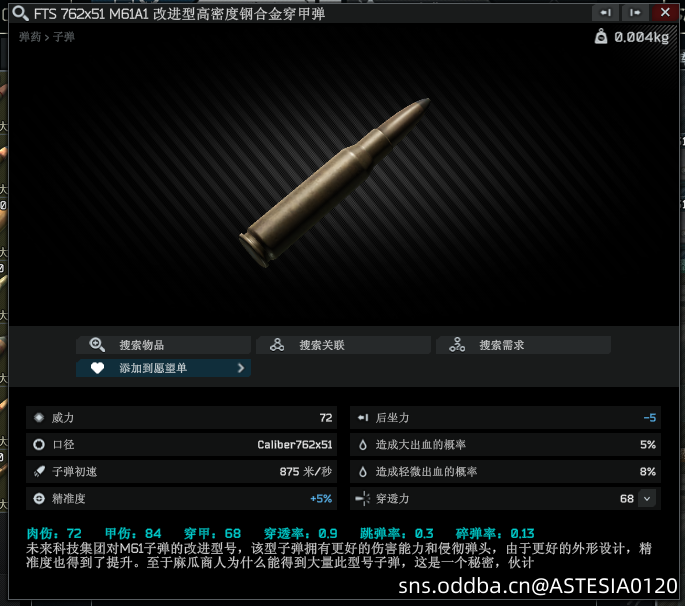This screenshot has height=606, width=685.
Task: Click the linked nodes icon beside 搜索关联
Action: pyautogui.click(x=277, y=345)
